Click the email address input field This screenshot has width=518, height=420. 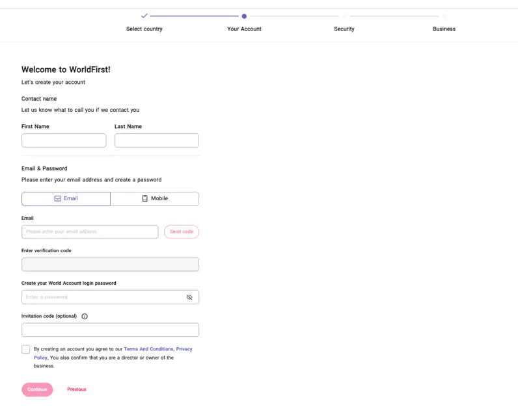pyautogui.click(x=90, y=232)
